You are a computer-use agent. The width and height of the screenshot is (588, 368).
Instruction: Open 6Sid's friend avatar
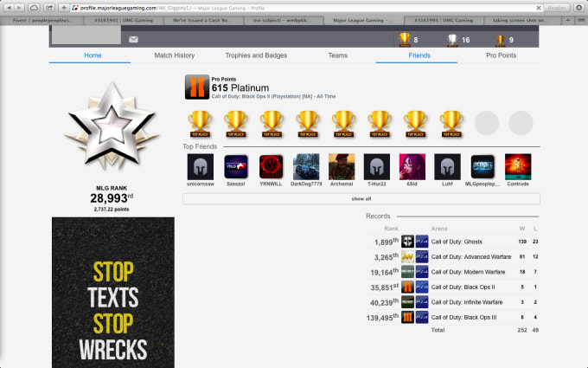[x=412, y=167]
